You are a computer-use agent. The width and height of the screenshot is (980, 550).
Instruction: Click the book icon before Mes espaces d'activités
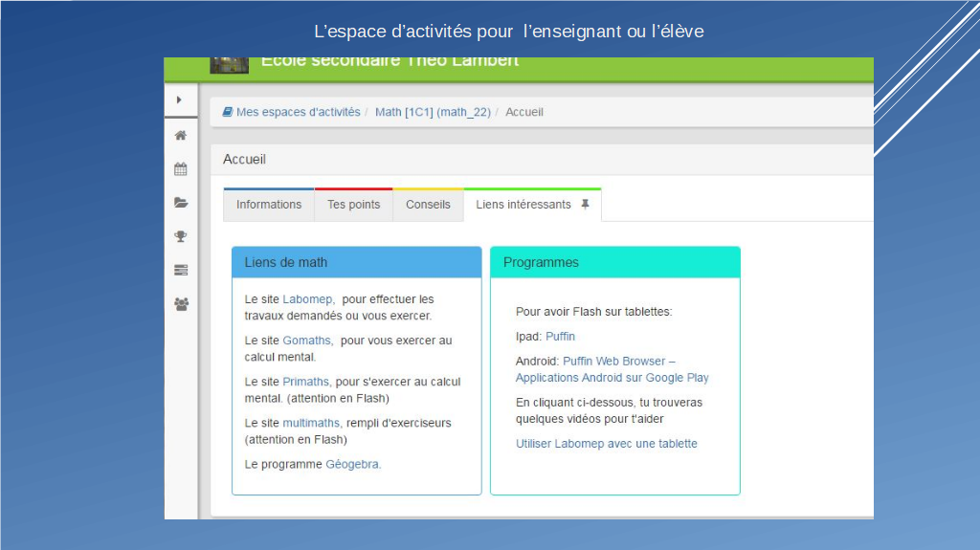(228, 112)
